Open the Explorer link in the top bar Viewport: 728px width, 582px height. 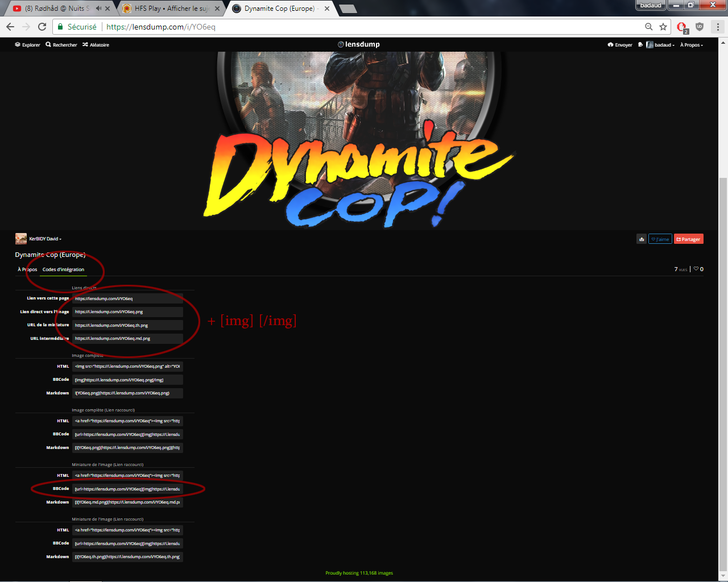pos(27,45)
